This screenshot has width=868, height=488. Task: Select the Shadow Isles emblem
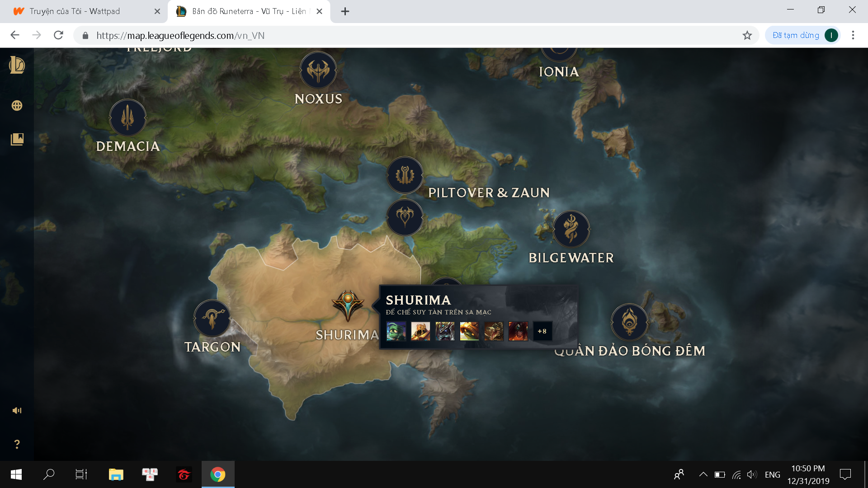(x=629, y=322)
